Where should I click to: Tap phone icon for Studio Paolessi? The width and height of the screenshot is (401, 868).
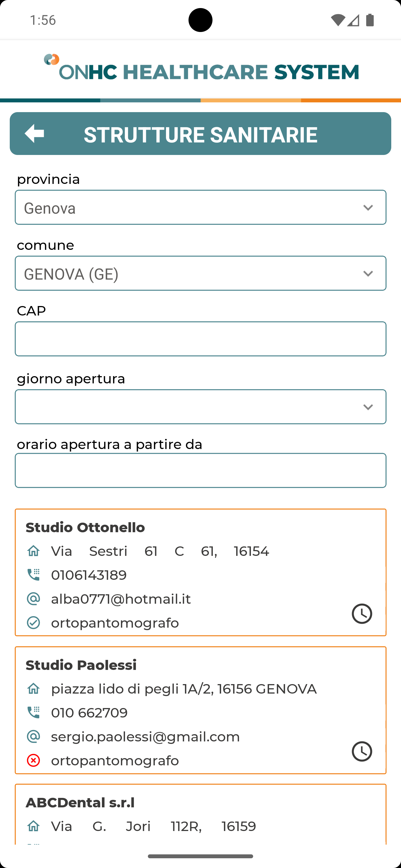coord(33,712)
